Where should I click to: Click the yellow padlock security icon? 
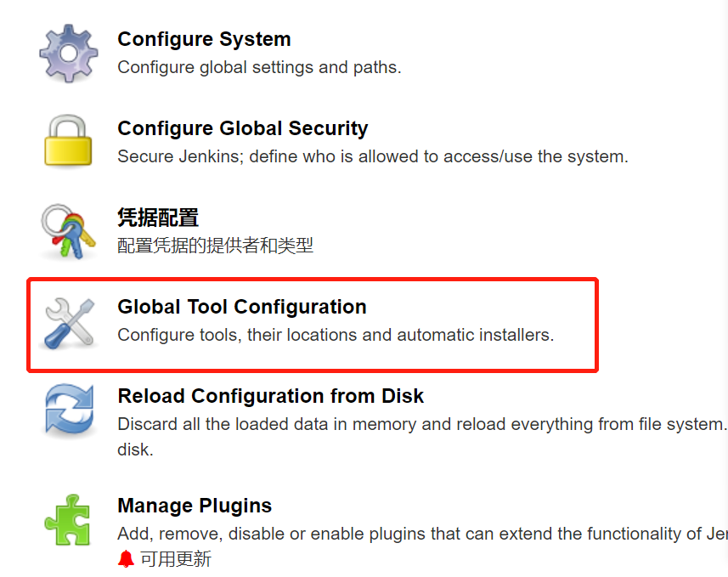(68, 141)
